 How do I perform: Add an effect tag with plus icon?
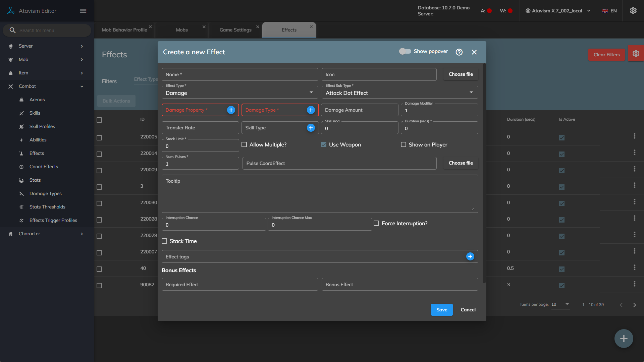tap(470, 256)
